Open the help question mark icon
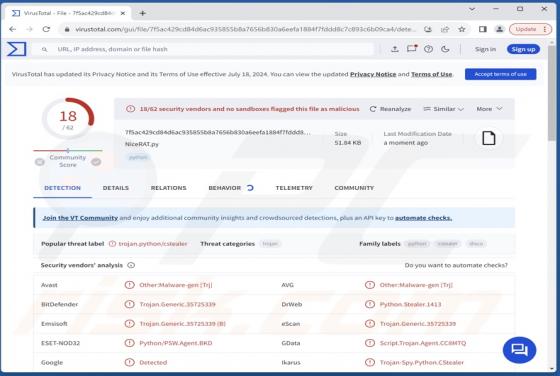Screen dimensions: 560x376 click(x=429, y=49)
